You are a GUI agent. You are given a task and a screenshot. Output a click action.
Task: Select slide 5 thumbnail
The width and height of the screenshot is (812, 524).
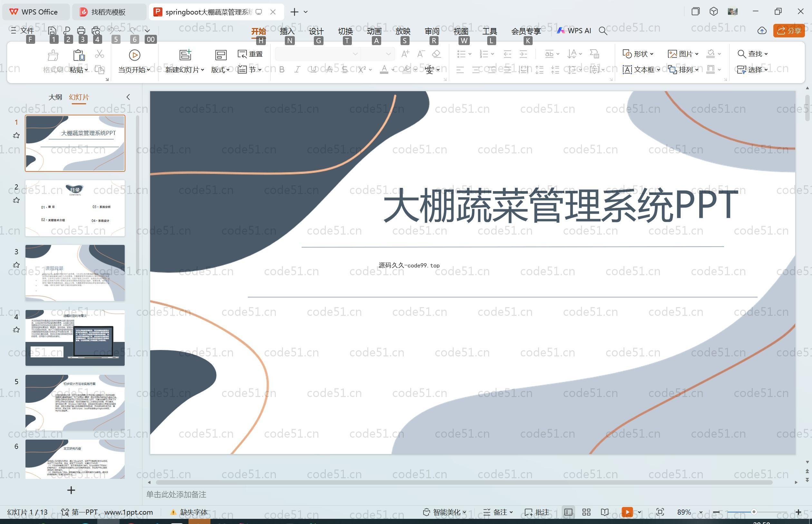75,403
